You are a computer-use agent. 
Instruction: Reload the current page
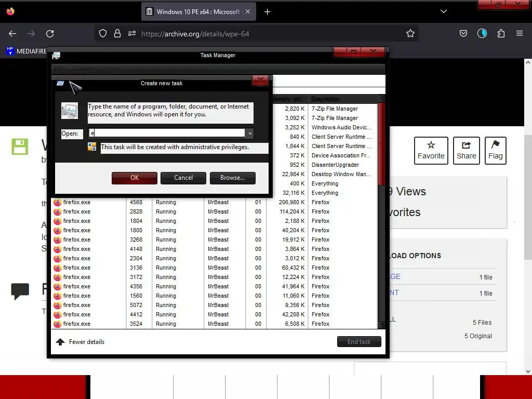pyautogui.click(x=50, y=34)
